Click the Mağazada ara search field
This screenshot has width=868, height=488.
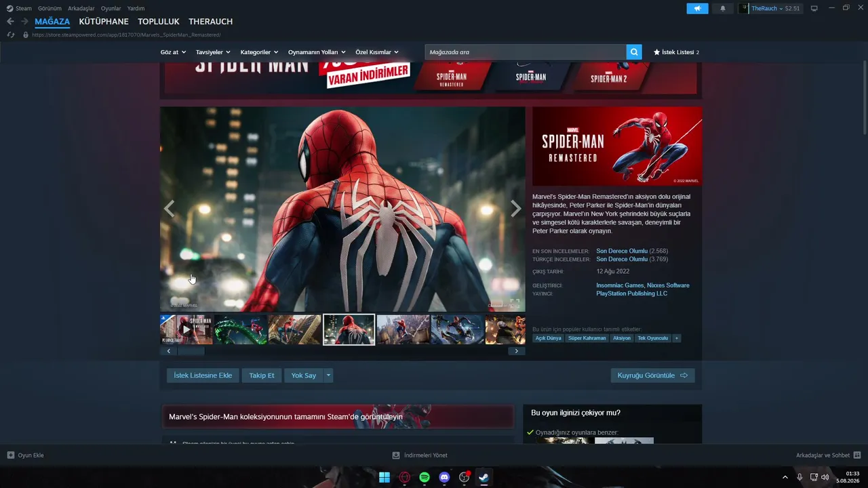[x=526, y=52]
